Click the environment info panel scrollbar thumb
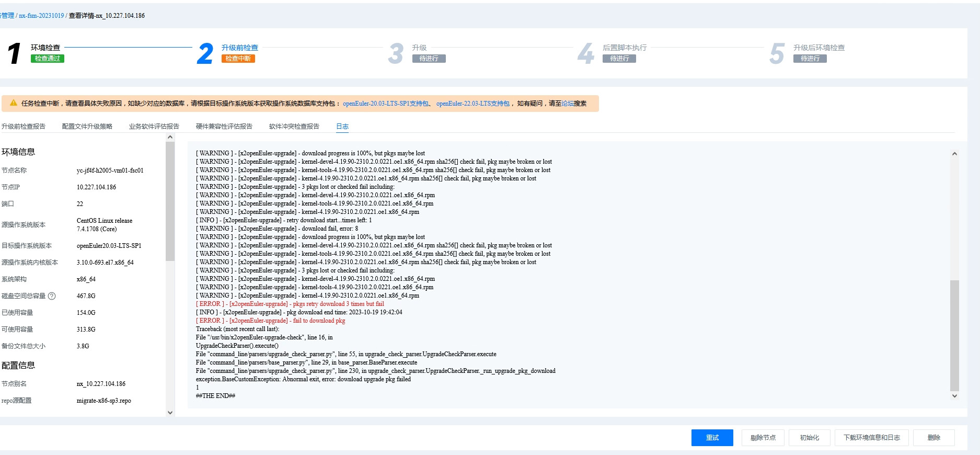Screen dimensions: 980x455 tap(170, 201)
